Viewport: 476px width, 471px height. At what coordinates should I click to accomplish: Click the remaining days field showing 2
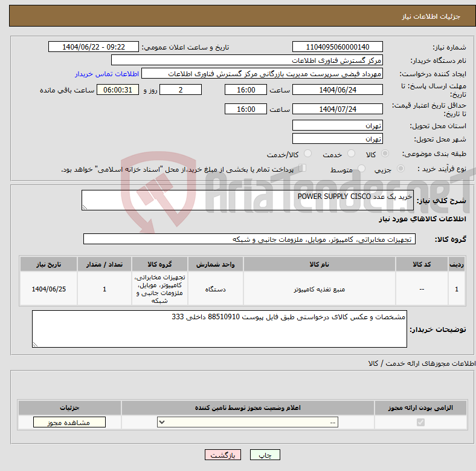181,89
